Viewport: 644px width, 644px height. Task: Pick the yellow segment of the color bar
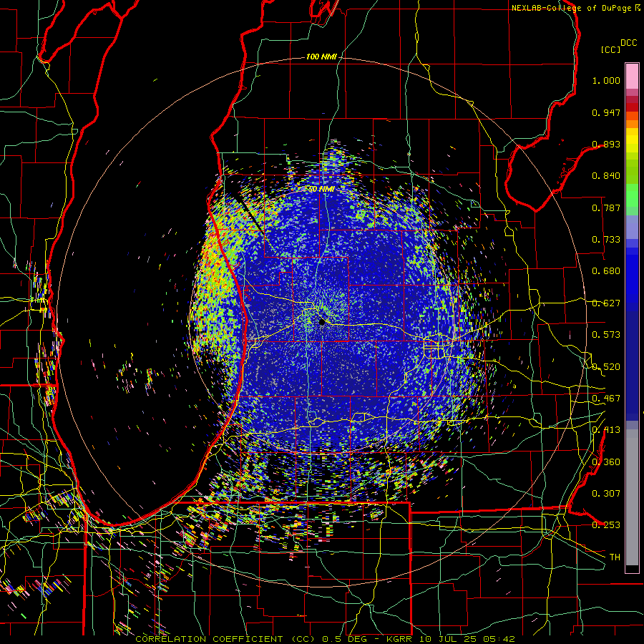[632, 140]
